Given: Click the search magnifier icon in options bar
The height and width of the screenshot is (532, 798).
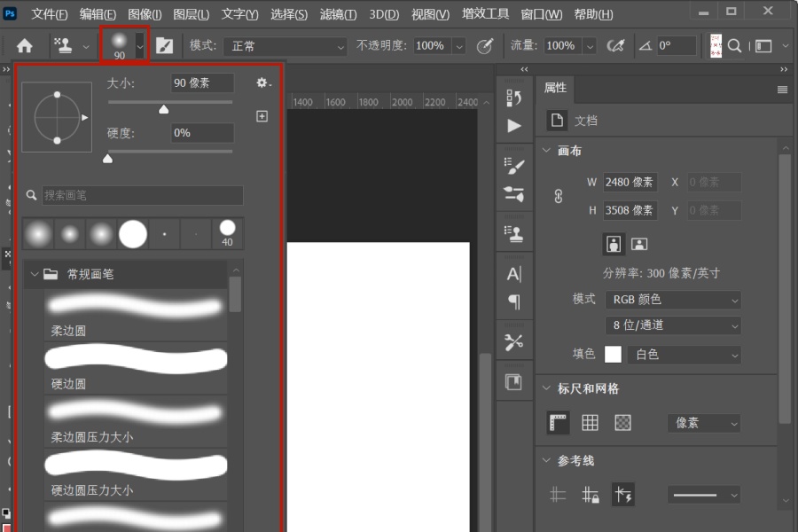Looking at the screenshot, I should [x=734, y=46].
